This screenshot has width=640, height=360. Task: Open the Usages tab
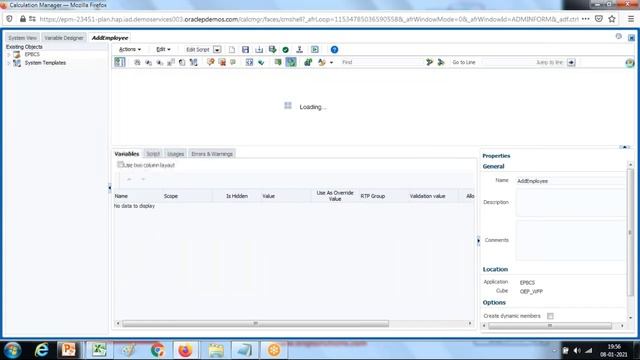pyautogui.click(x=176, y=154)
